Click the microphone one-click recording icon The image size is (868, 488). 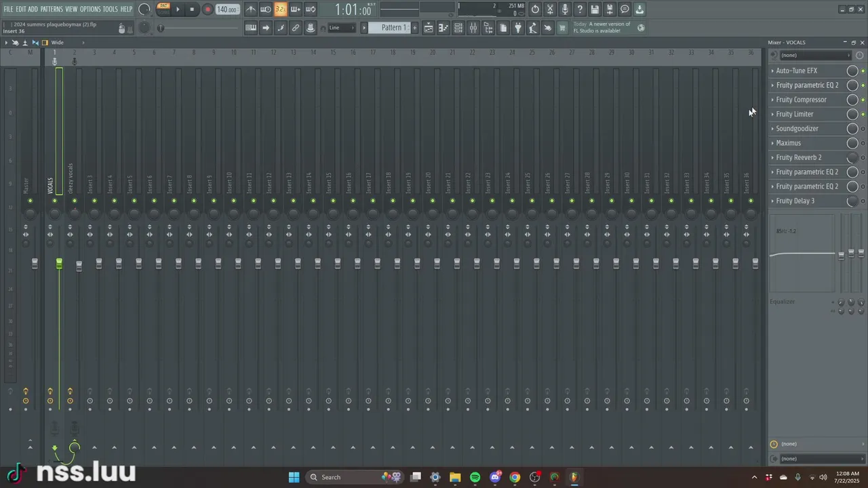(x=565, y=9)
